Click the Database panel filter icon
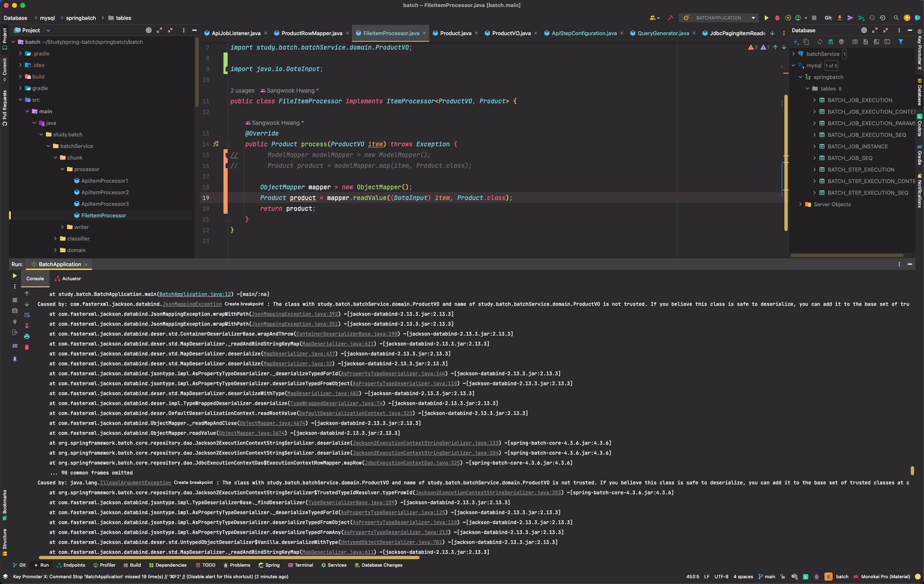924x584 pixels. coord(901,42)
